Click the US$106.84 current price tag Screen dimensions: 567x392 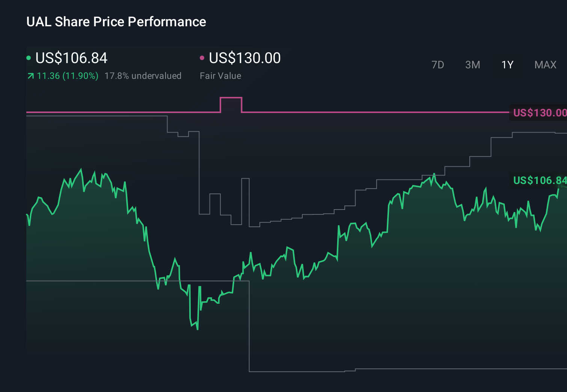pos(540,181)
